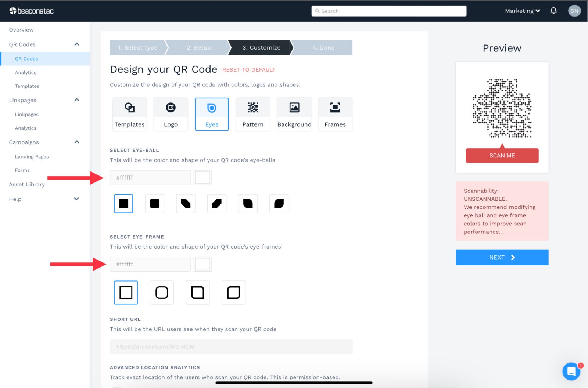This screenshot has width=588, height=388.
Task: Click the eye-frame hex color input field
Action: click(150, 264)
